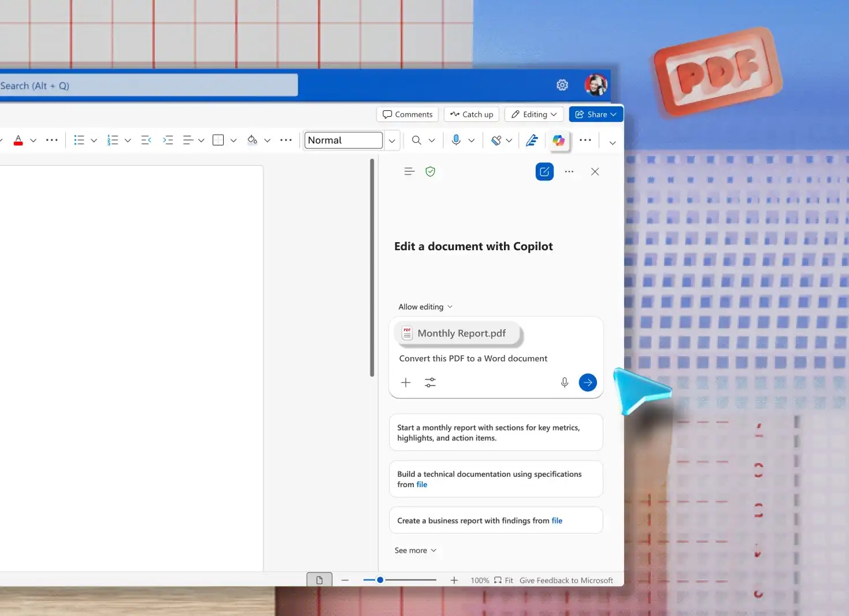Select the technical documentation suggestion card
This screenshot has width=849, height=616.
pos(496,479)
